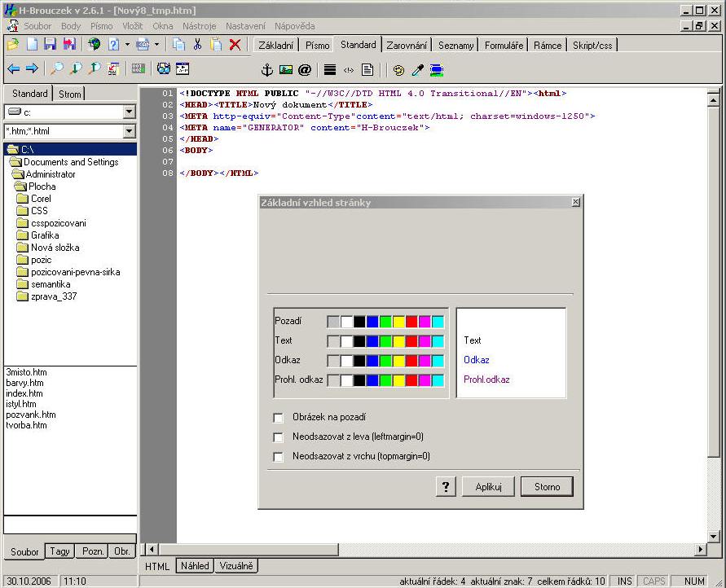The image size is (726, 588).
Task: Click the 'Storno' button
Action: pos(547,487)
